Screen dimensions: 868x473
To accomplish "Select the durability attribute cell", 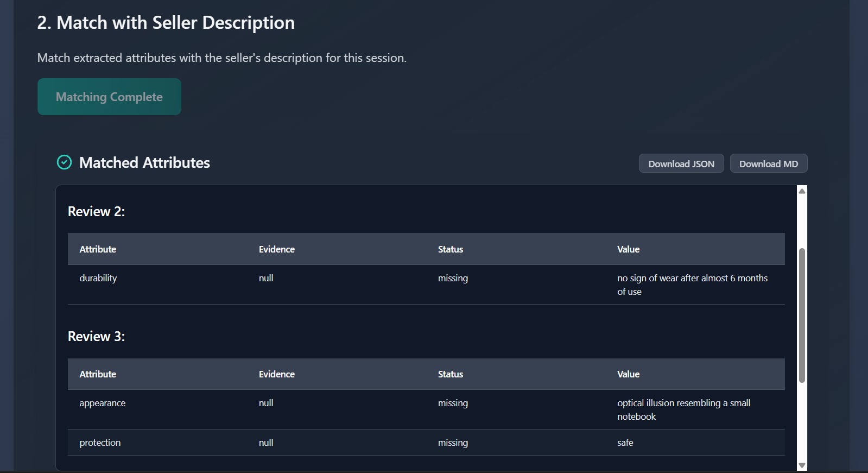I will pos(98,278).
